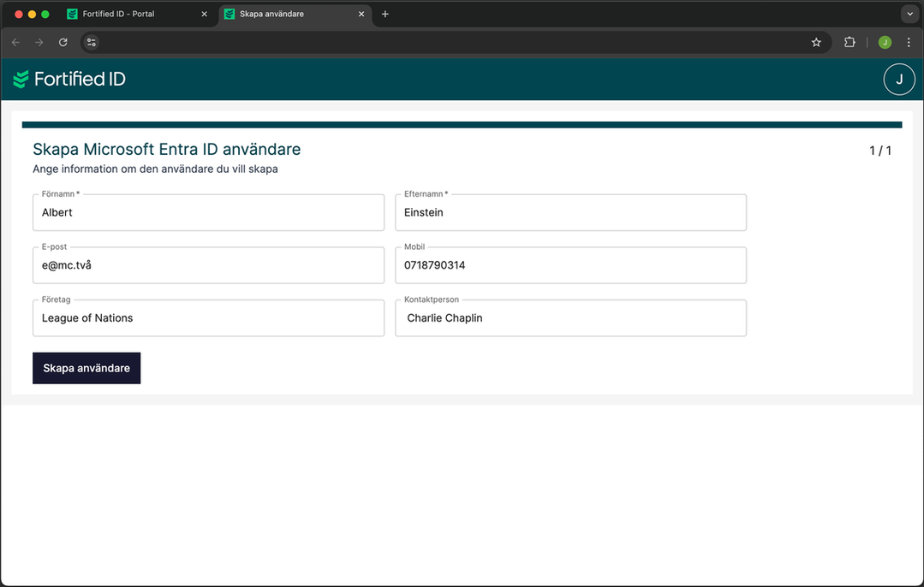Click the heading Skapa Microsoft Entra ID användare
Image resolution: width=924 pixels, height=587 pixels.
(x=167, y=150)
